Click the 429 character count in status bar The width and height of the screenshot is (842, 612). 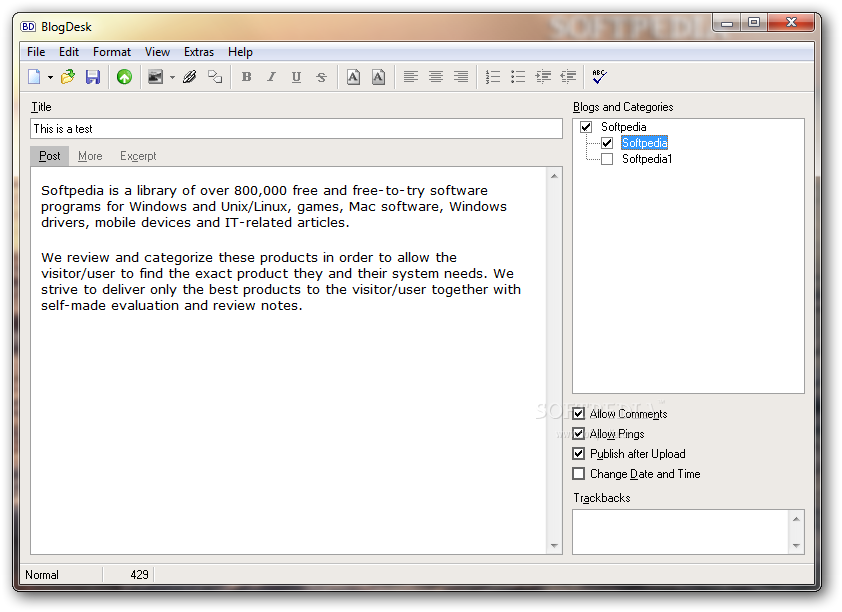pyautogui.click(x=139, y=575)
